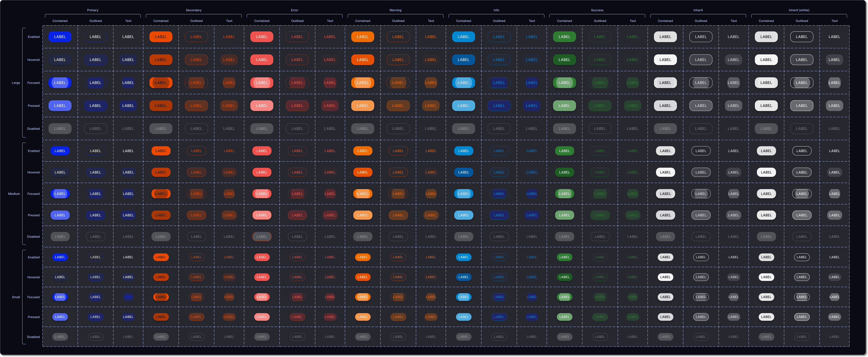Image resolution: width=868 pixels, height=357 pixels.
Task: Select the "Disabled" state label in Large group
Action: [x=33, y=129]
